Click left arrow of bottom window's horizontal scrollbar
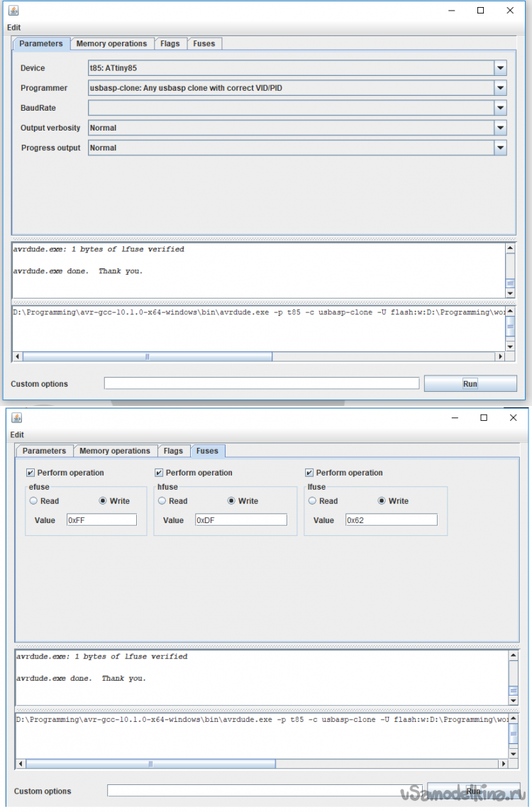532x812 pixels. [x=21, y=764]
